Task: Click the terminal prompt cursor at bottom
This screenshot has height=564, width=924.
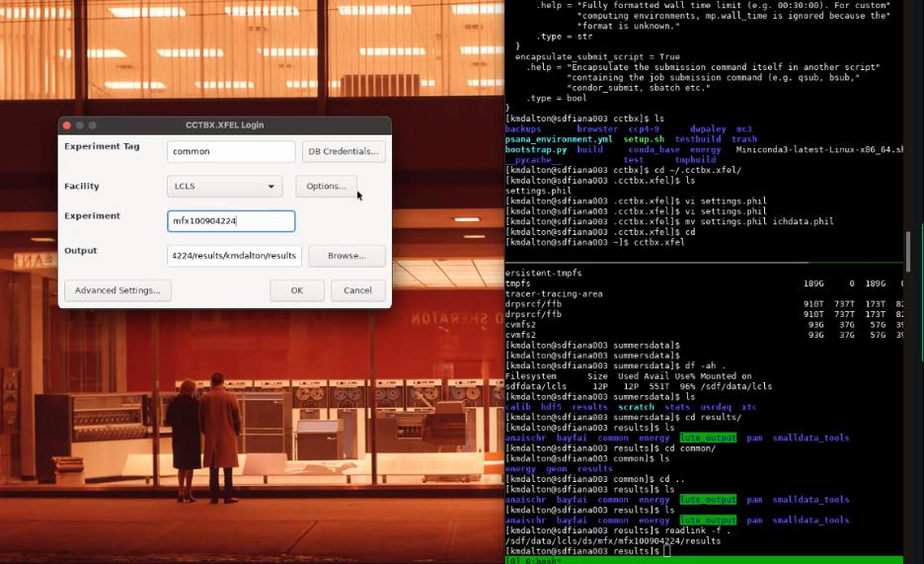Action: 666,551
